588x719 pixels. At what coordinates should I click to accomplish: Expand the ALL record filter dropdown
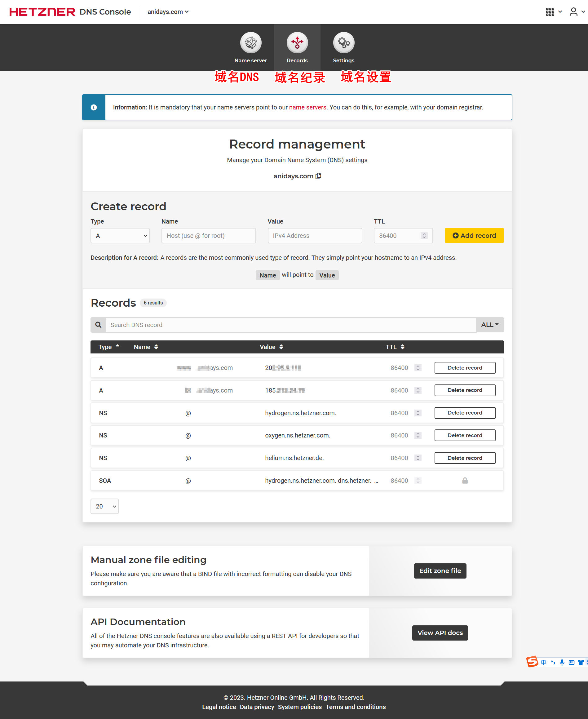tap(489, 325)
